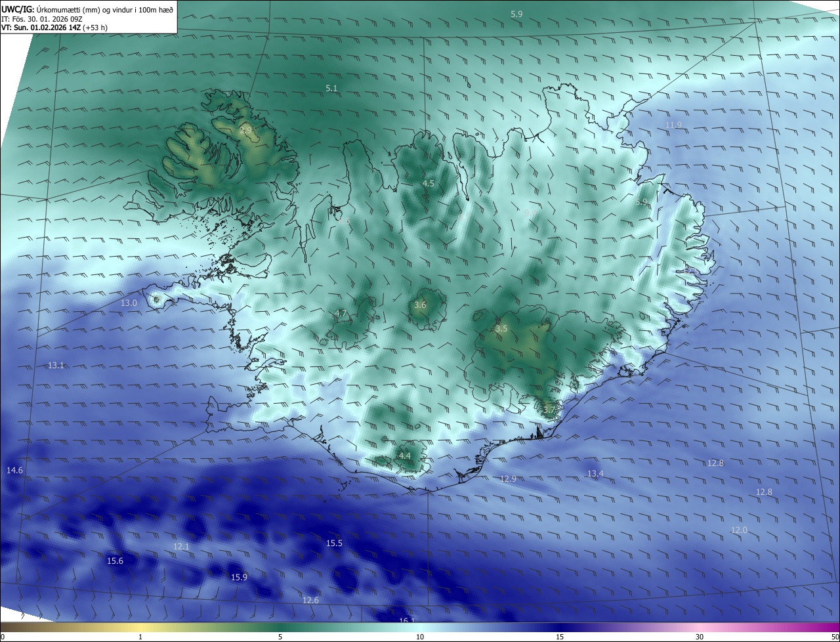Click the color scale tick label 5

tap(280, 637)
